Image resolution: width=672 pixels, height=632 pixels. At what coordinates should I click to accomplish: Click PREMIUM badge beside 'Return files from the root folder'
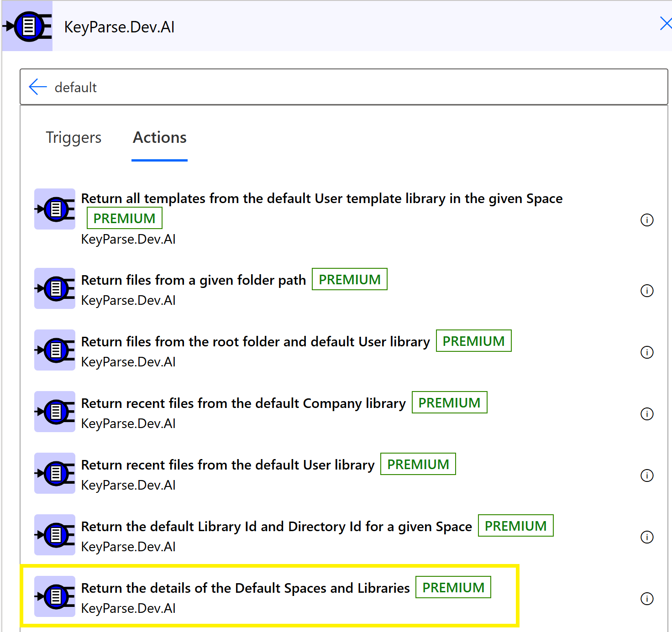tap(474, 341)
